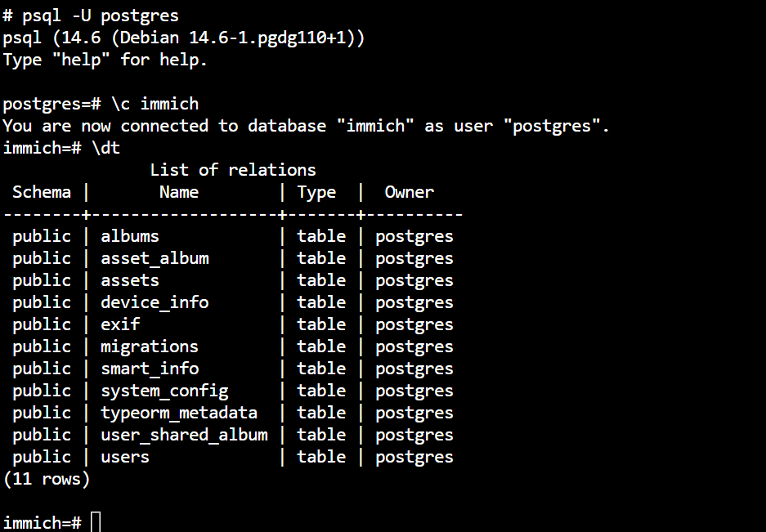This screenshot has width=766, height=532.
Task: Click the smart_info table name
Action: pyautogui.click(x=150, y=369)
